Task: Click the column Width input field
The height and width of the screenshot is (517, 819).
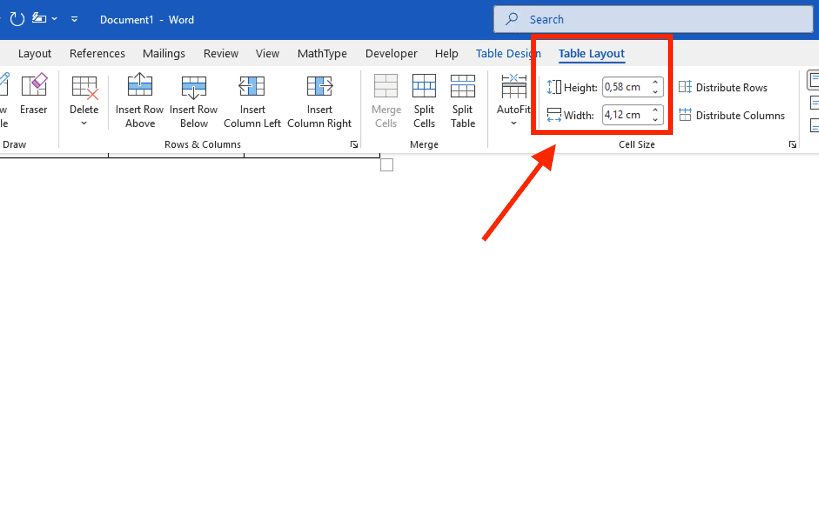Action: click(626, 115)
